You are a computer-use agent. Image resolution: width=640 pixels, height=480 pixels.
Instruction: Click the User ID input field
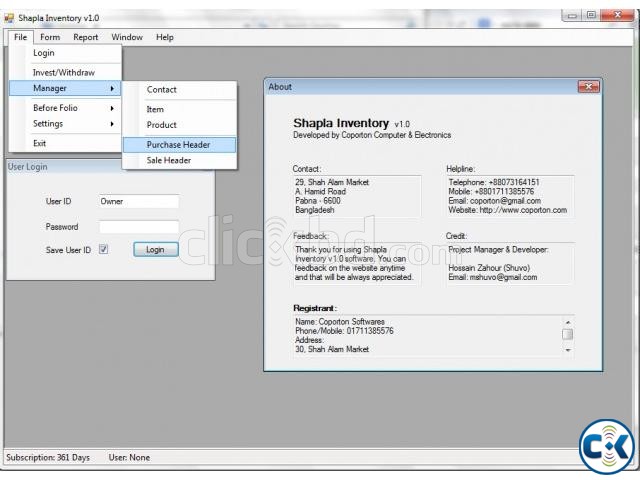tap(139, 201)
